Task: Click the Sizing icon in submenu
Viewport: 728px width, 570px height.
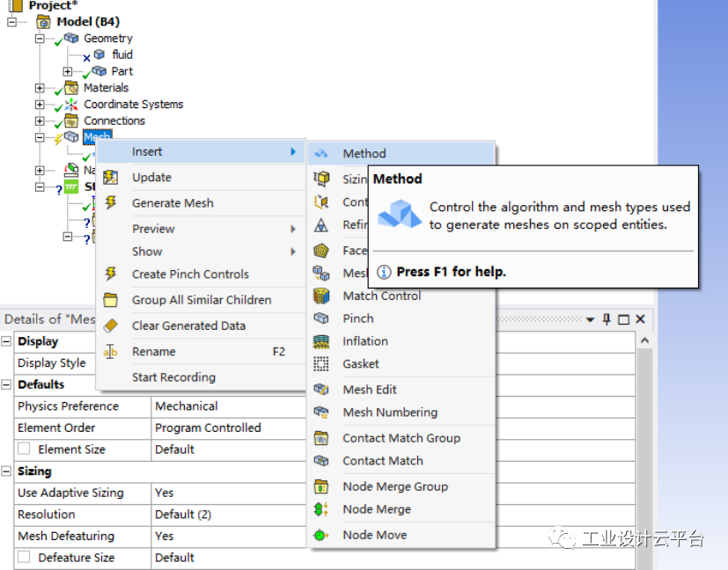Action: pyautogui.click(x=321, y=179)
